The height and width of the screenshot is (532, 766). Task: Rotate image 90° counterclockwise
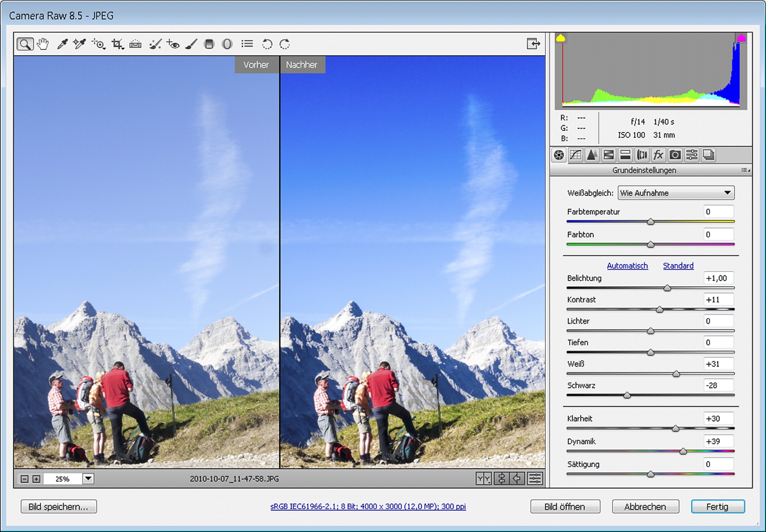pos(267,44)
